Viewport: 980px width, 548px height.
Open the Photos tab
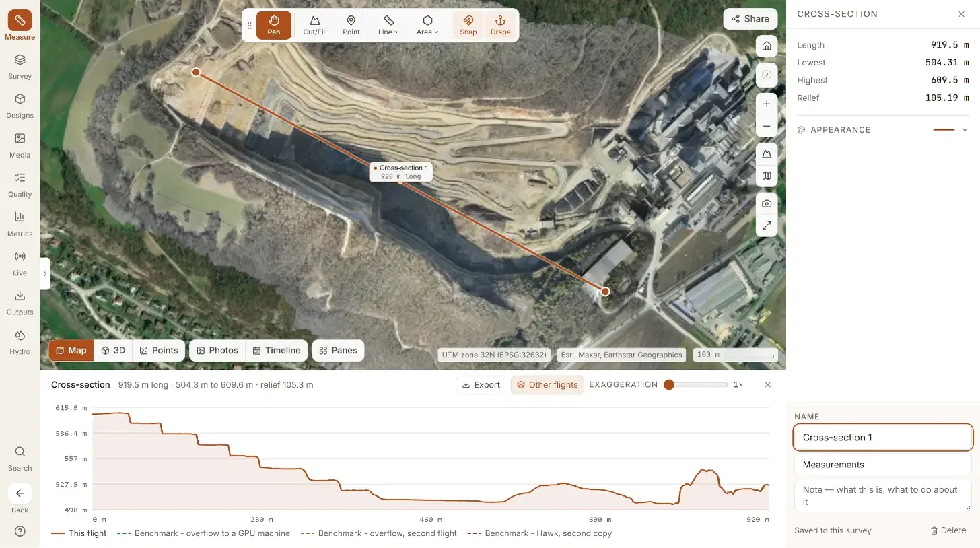[x=217, y=351]
